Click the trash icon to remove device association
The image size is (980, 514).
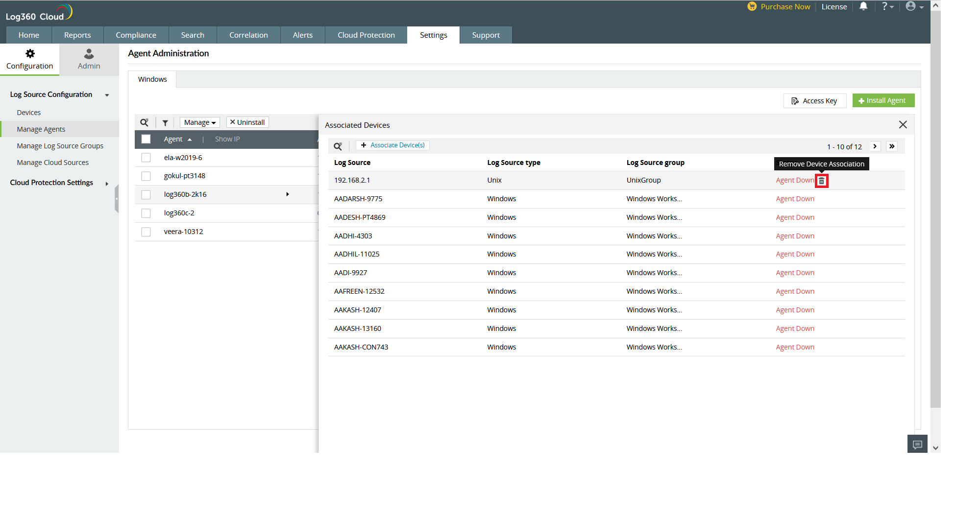821,181
